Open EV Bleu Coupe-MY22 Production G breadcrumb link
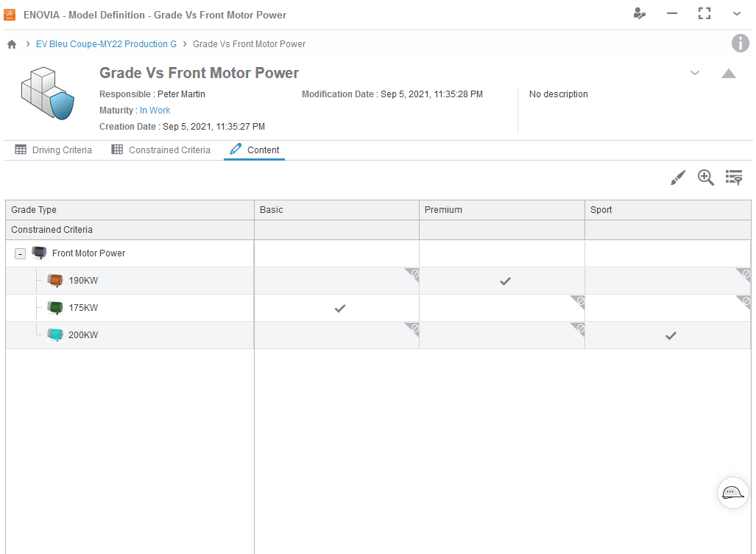This screenshot has width=756, height=554. [x=106, y=44]
